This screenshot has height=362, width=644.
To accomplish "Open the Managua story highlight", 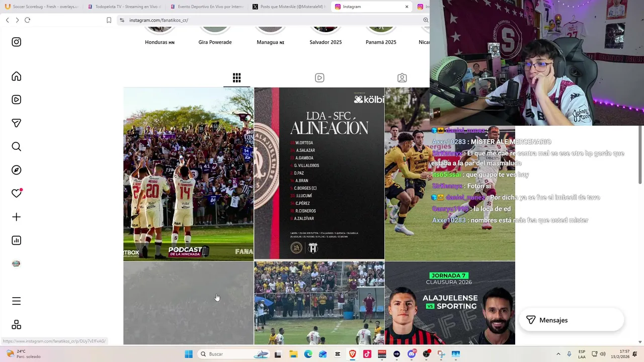I will (270, 36).
